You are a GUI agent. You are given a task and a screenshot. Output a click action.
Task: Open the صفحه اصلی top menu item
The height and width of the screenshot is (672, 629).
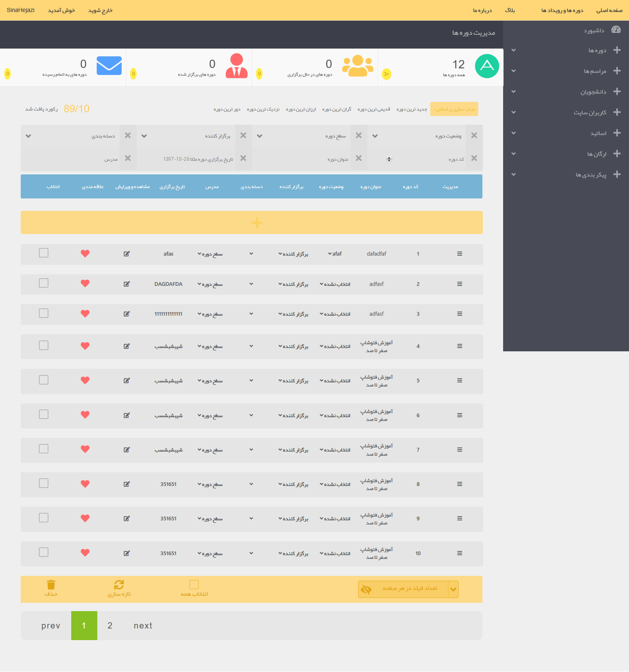[x=609, y=10]
